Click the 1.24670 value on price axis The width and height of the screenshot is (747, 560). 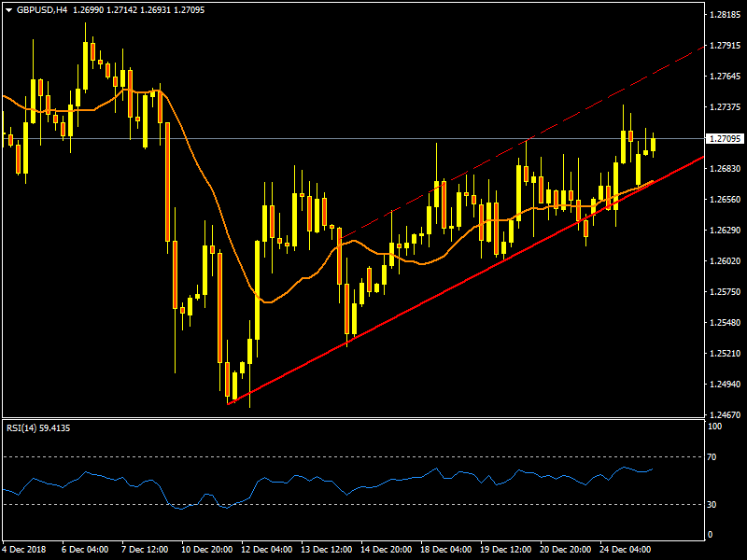click(x=725, y=414)
